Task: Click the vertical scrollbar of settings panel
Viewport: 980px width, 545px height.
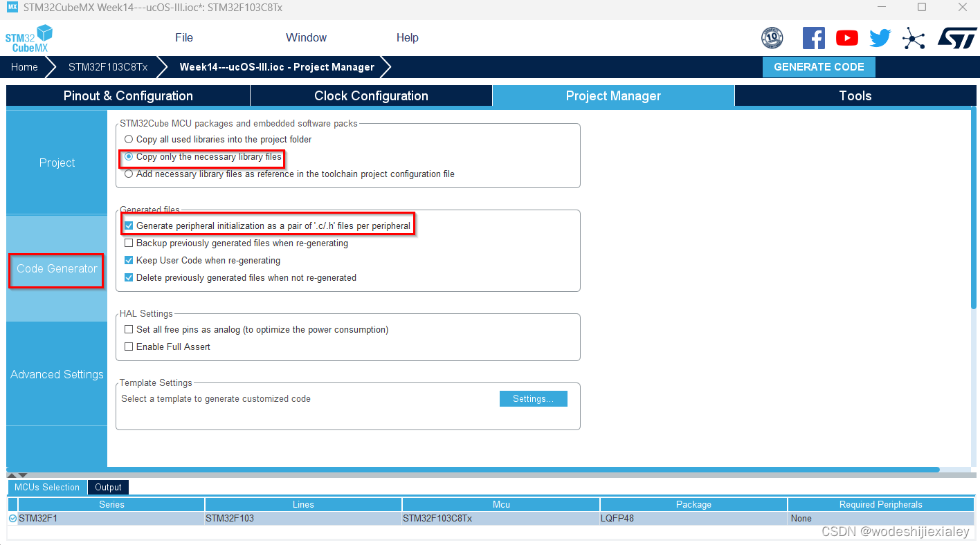Action: 974,207
